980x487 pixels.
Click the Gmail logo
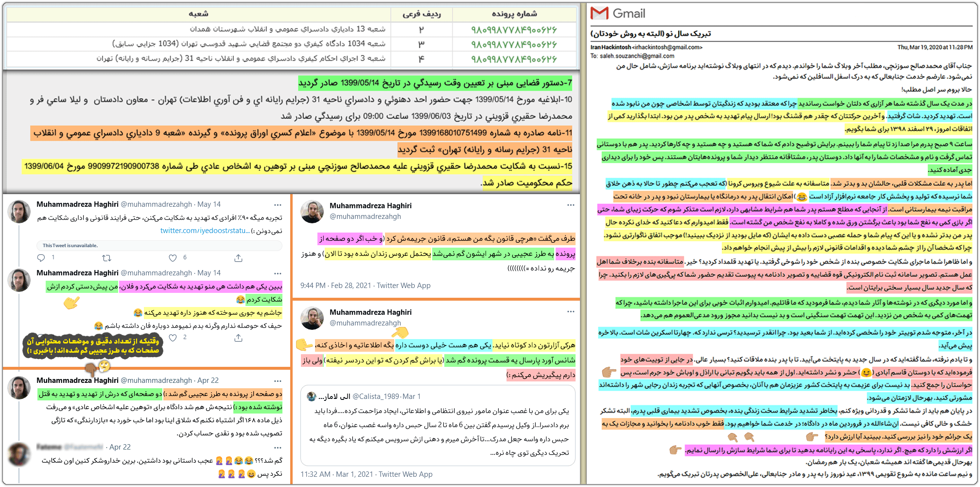point(618,14)
